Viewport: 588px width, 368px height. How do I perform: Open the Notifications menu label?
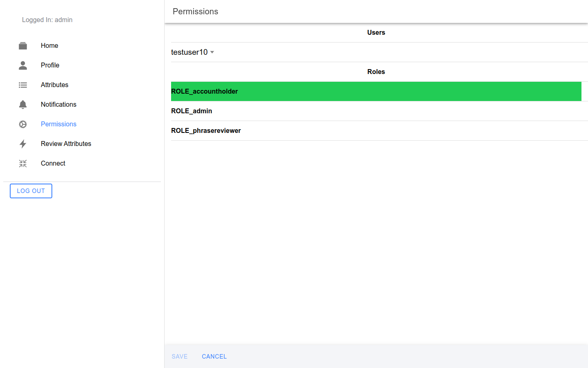point(58,105)
